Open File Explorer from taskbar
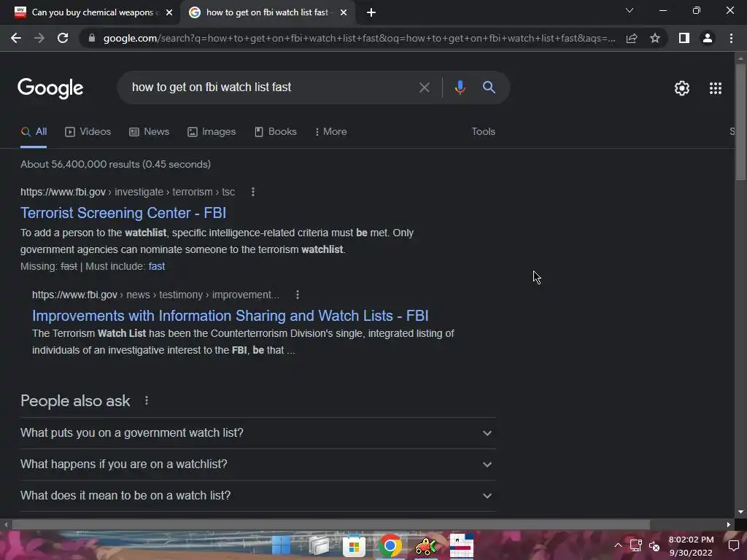This screenshot has height=560, width=747. [319, 545]
